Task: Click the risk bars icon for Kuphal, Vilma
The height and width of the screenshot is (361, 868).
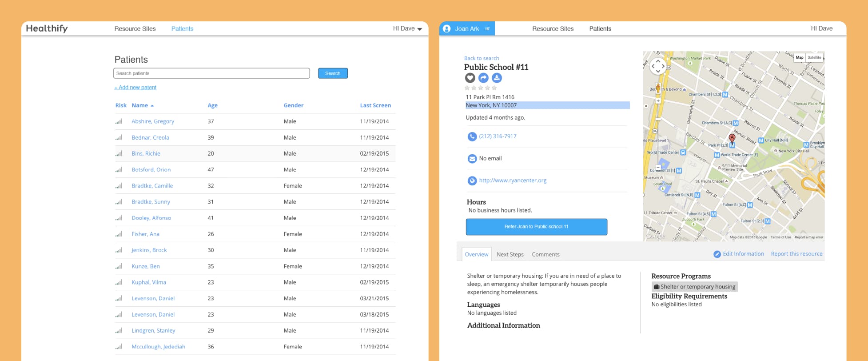Action: [x=119, y=282]
